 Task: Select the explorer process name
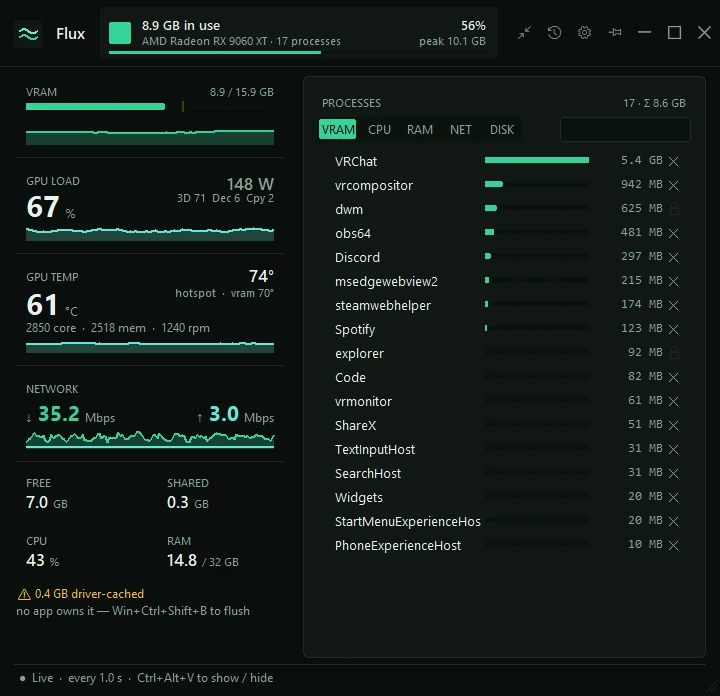click(359, 354)
